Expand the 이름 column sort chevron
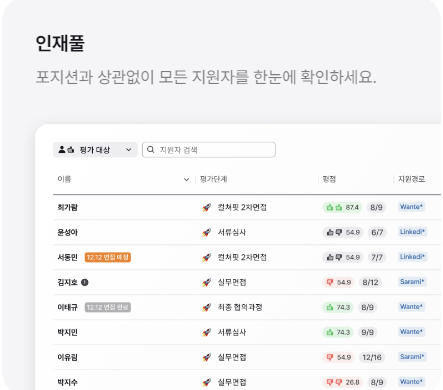 point(186,180)
